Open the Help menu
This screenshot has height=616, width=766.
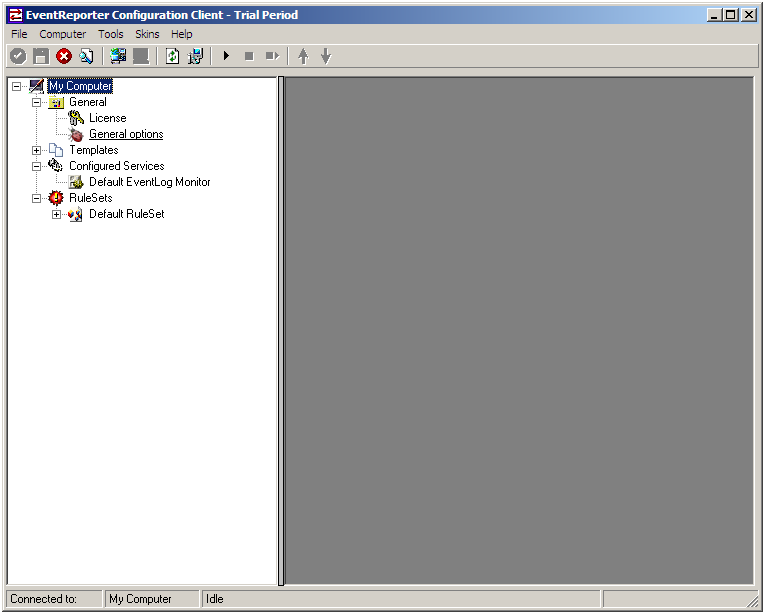[181, 34]
